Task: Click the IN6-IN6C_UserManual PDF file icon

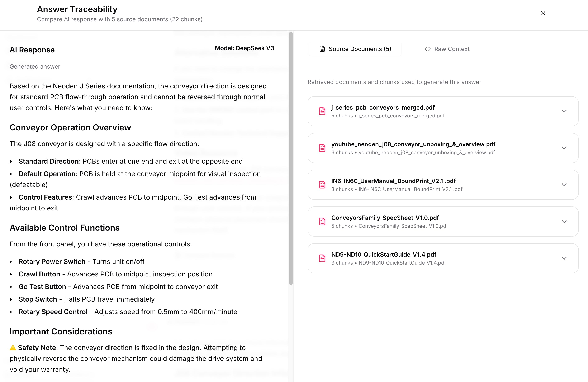Action: tap(322, 185)
